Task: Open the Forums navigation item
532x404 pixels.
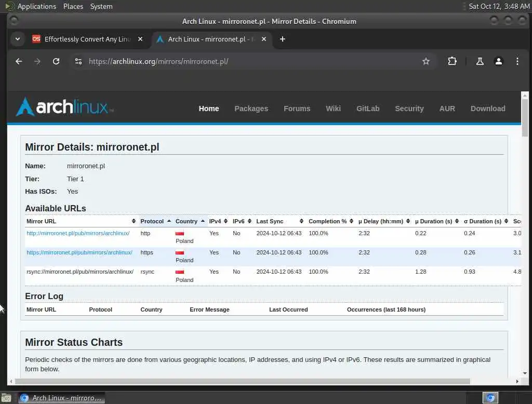Action: pos(297,109)
